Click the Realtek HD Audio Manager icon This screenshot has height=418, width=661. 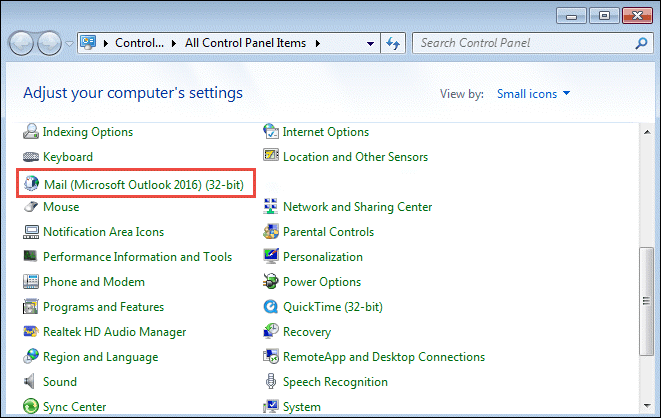coord(31,332)
